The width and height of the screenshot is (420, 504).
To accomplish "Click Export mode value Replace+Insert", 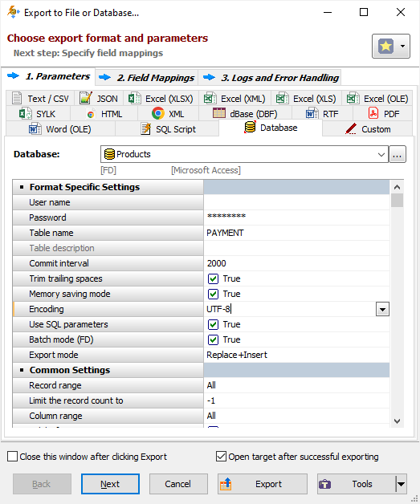I will (296, 355).
